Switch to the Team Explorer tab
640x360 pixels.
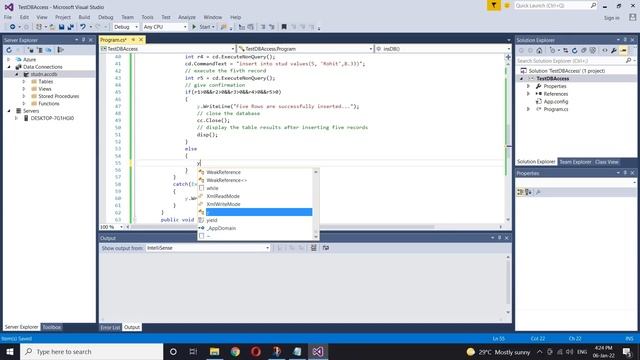575,162
